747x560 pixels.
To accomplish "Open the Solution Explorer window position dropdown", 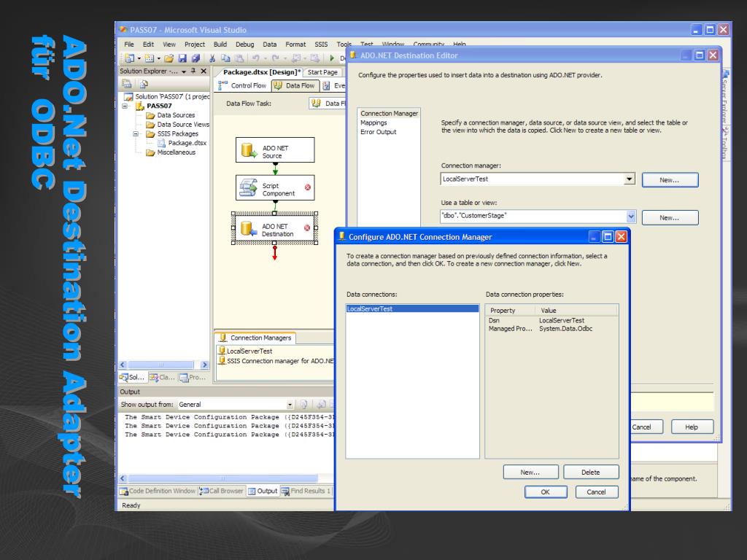I will pos(183,71).
